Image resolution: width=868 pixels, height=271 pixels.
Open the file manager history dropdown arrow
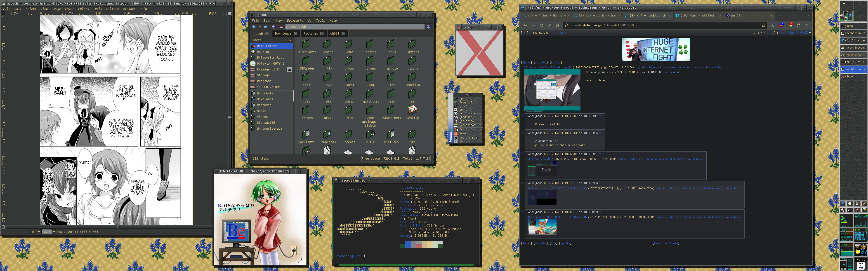pyautogui.click(x=260, y=27)
